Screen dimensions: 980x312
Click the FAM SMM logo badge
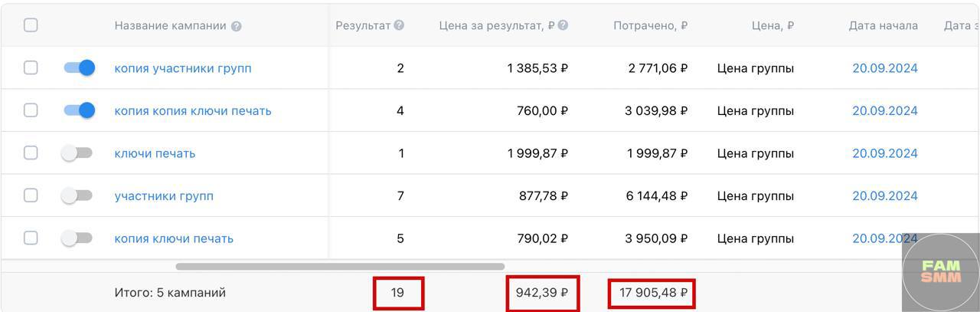click(941, 272)
